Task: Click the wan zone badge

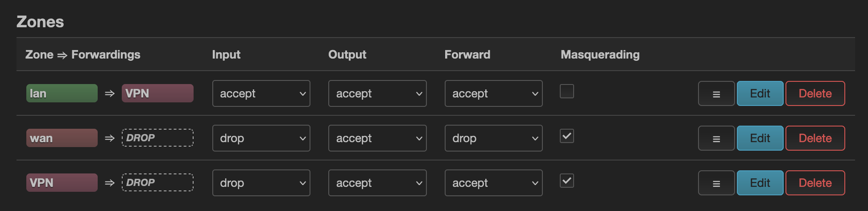Action: coord(62,138)
